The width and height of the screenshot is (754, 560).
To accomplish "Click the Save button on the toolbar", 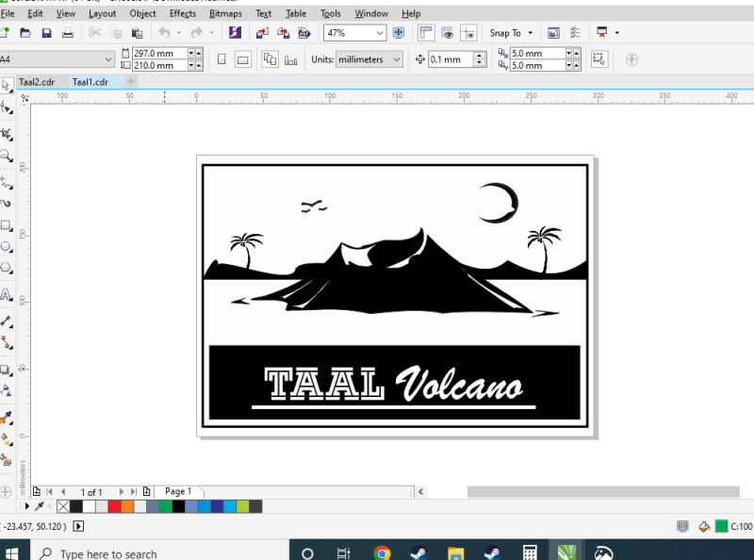I will coord(46,32).
